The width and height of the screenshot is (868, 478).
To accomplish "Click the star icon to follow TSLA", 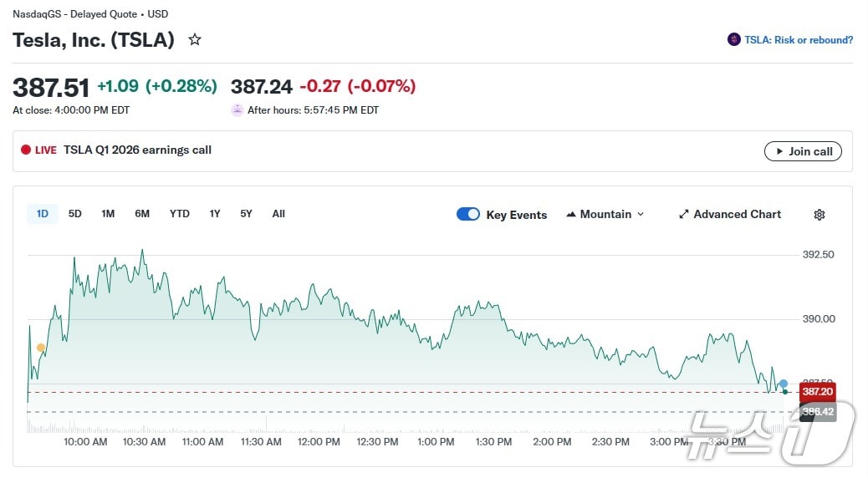I will (x=195, y=39).
